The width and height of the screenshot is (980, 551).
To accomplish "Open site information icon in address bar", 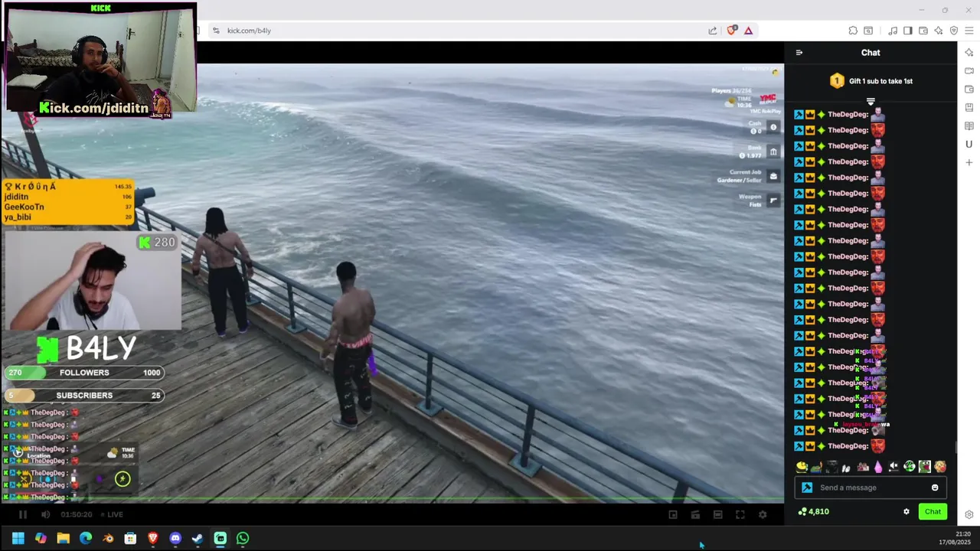I will tap(216, 31).
